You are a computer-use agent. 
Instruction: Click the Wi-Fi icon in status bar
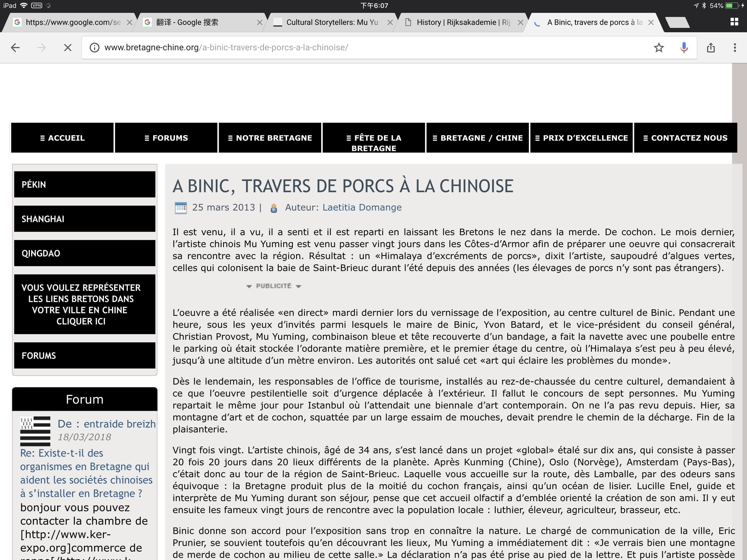point(24,5)
